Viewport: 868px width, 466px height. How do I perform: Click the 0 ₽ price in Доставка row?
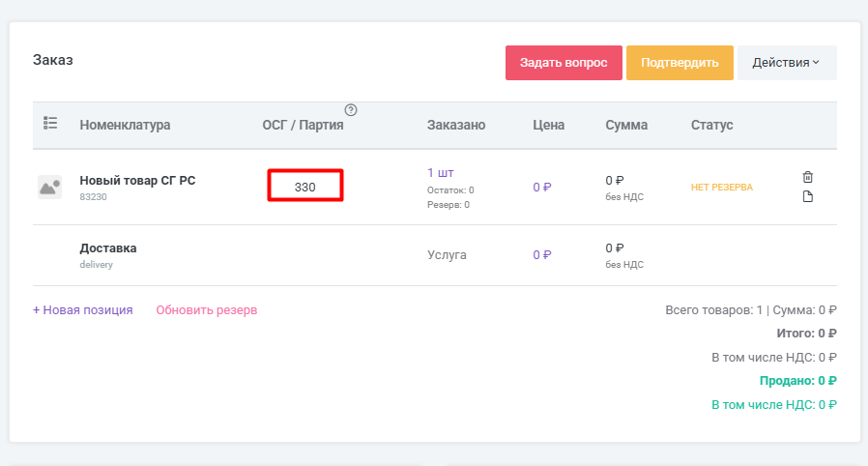point(541,255)
